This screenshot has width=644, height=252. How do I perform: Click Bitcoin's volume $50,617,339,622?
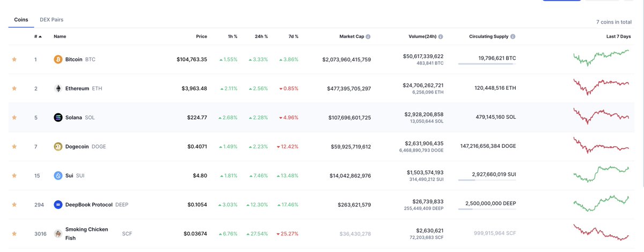pyautogui.click(x=423, y=56)
